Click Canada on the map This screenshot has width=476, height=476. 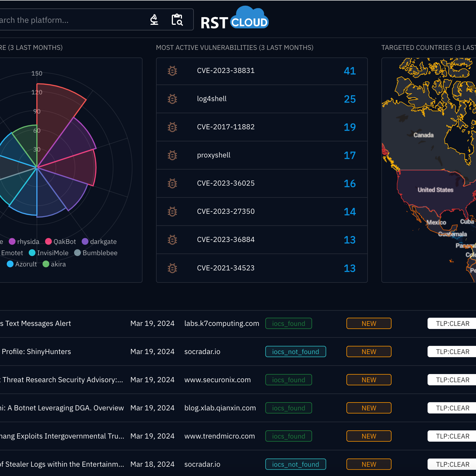pos(423,135)
